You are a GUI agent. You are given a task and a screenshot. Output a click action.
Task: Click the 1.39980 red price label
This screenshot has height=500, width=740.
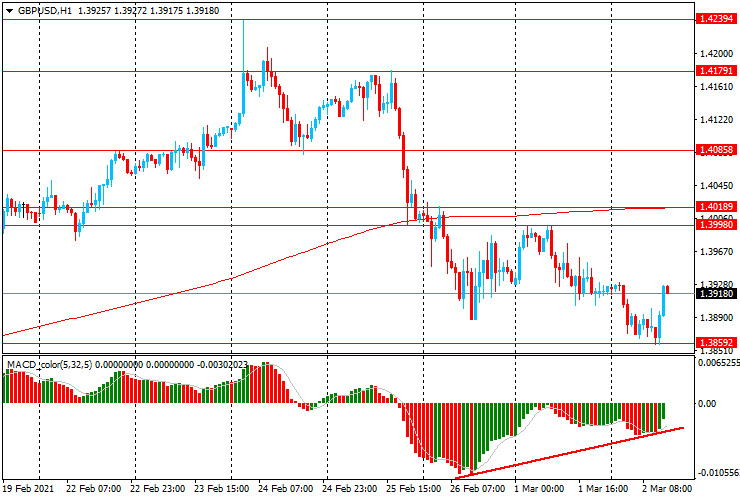716,225
